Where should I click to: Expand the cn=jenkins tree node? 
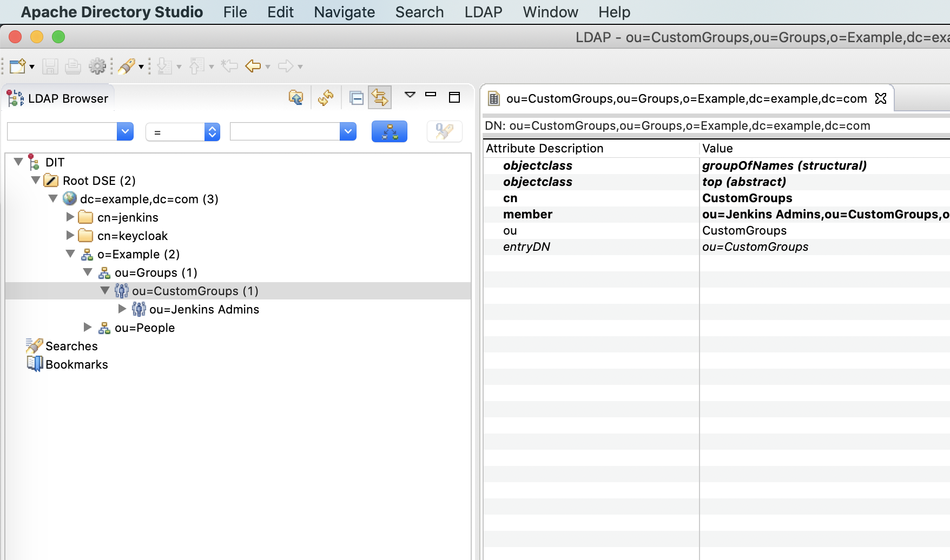70,217
